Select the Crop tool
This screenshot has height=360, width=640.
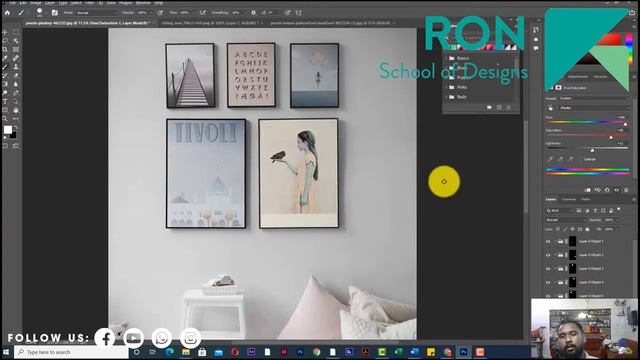5,49
